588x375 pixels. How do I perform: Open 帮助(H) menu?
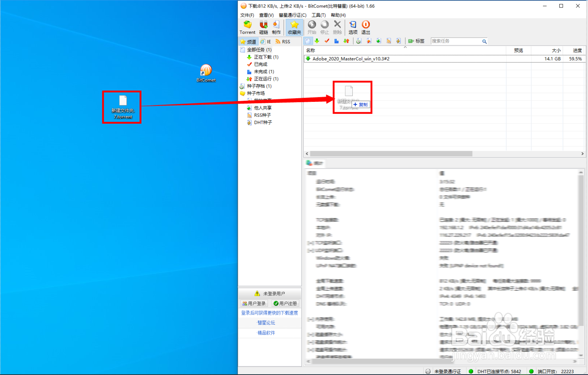click(x=338, y=15)
